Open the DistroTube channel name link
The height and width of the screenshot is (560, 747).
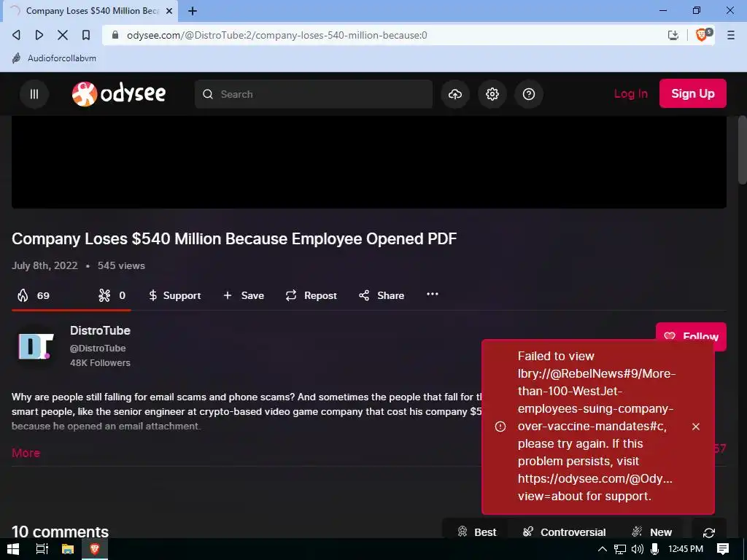pyautogui.click(x=100, y=330)
